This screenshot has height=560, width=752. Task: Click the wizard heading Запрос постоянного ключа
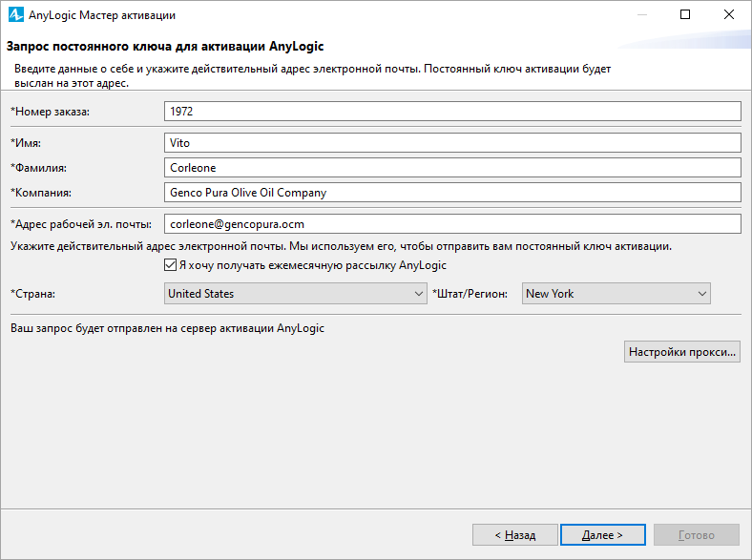click(x=164, y=47)
